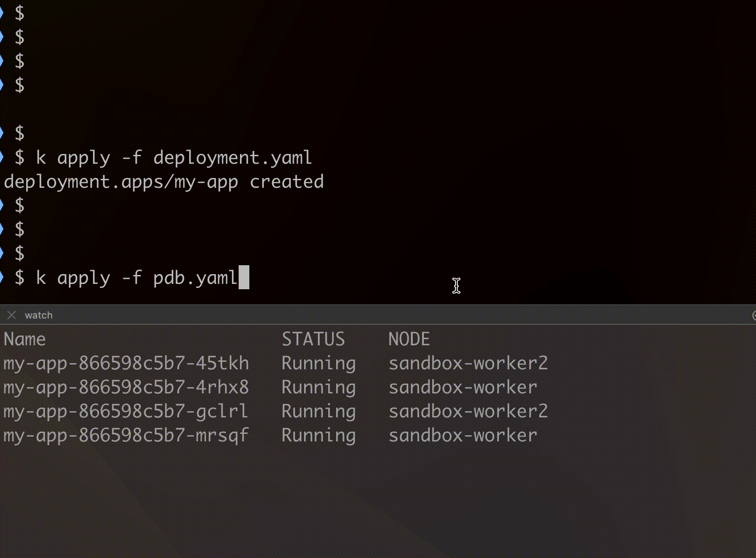This screenshot has height=558, width=756.
Task: Click Running status of the mrsqf pod
Action: 318,435
